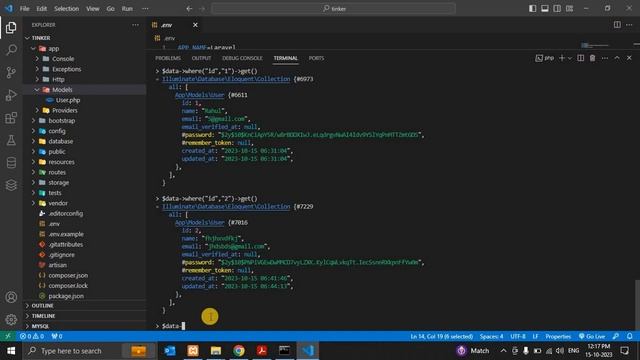Expand the OUTLINE section
This screenshot has width=640, height=360.
[x=42, y=306]
